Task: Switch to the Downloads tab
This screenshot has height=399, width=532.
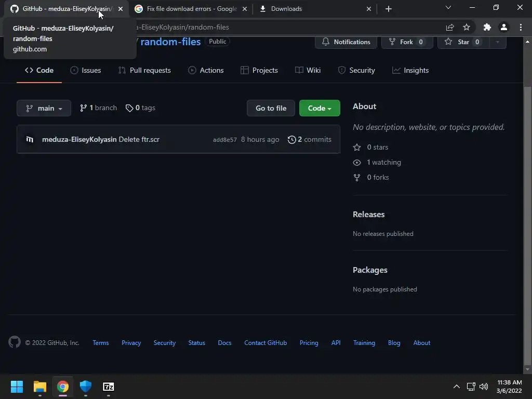Action: point(315,9)
